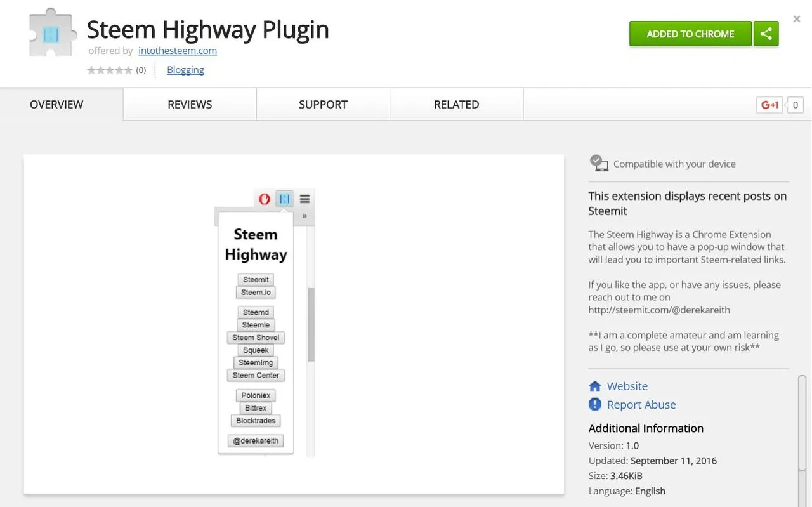This screenshot has height=507, width=812.
Task: Click the Language: English text
Action: click(627, 491)
